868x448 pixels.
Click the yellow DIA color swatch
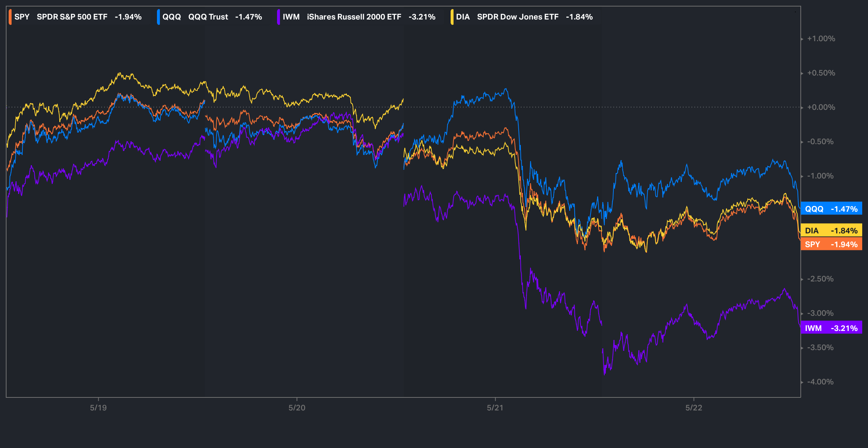[452, 17]
